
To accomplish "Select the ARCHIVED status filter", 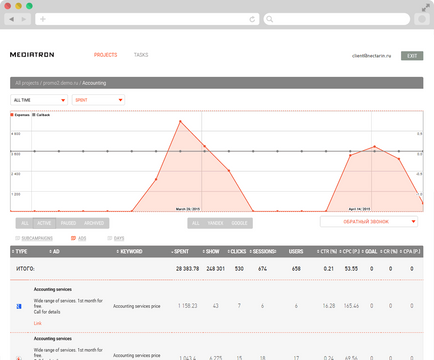I will [x=94, y=223].
